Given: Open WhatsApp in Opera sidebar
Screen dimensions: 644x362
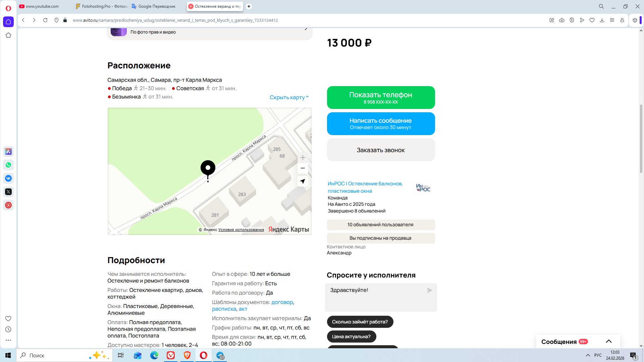Looking at the screenshot, I should [x=8, y=165].
